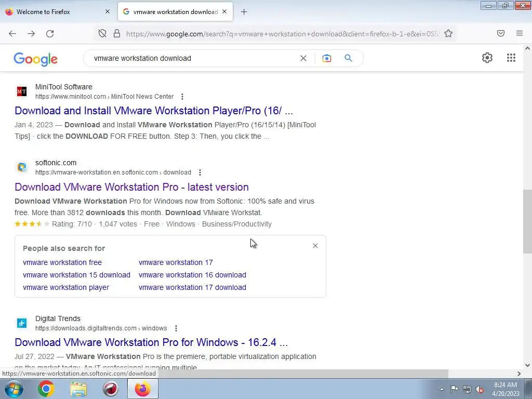The image size is (532, 399).
Task: Click Firefox taskbar button
Action: click(143, 389)
